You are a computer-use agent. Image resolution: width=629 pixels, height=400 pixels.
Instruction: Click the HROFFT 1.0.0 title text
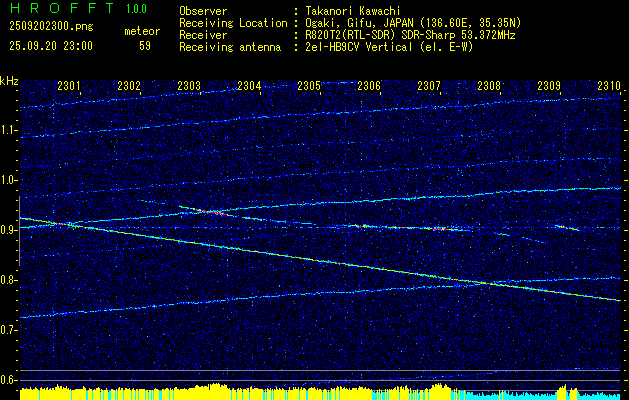click(78, 8)
